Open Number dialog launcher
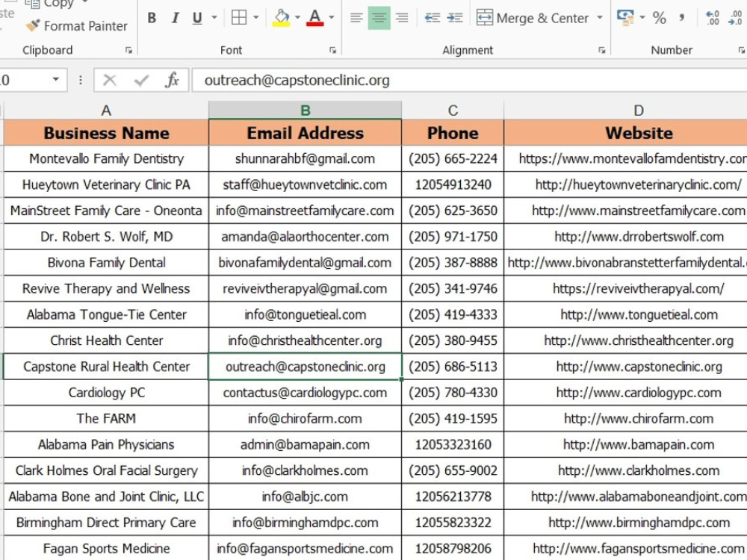Viewport: 747px width, 560px height. click(741, 50)
